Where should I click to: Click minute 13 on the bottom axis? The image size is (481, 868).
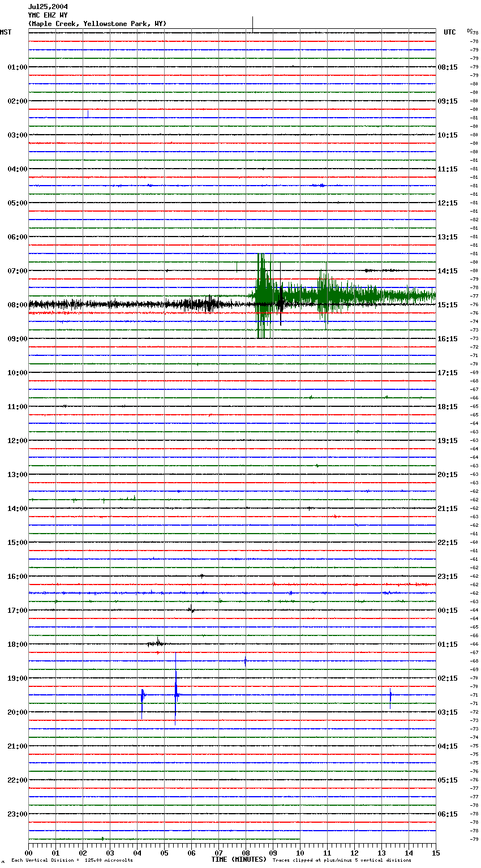(381, 853)
